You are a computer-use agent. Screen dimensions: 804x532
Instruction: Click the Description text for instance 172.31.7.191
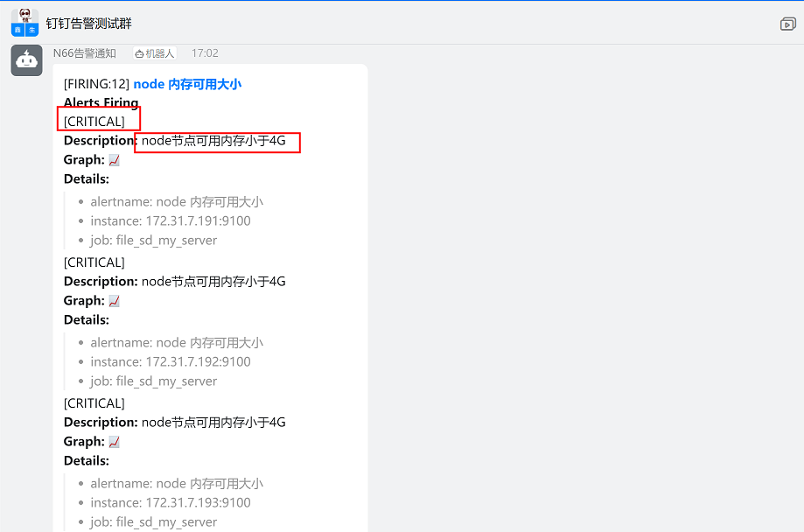[213, 141]
